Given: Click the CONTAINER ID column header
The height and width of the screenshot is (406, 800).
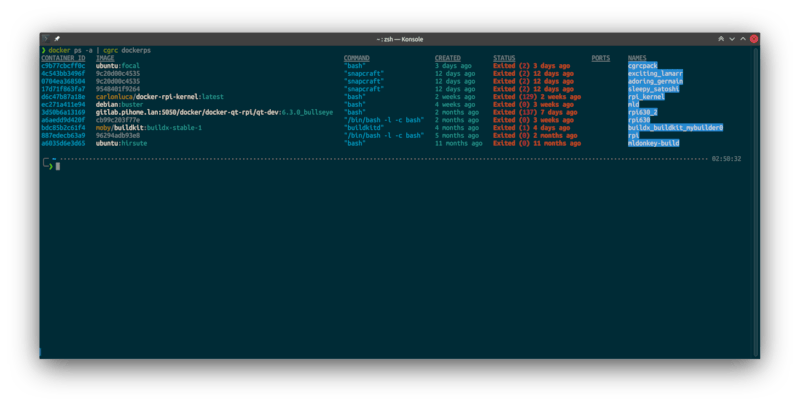Looking at the screenshot, I should [x=63, y=58].
